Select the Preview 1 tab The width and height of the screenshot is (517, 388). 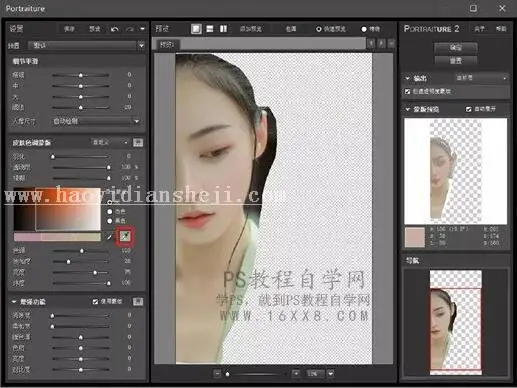pos(167,44)
